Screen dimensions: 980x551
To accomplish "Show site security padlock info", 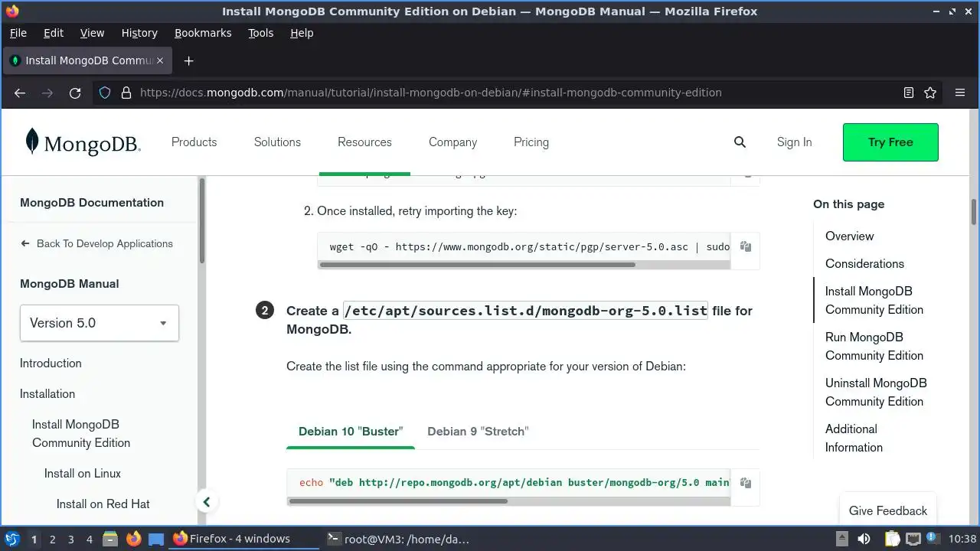I will pos(125,93).
